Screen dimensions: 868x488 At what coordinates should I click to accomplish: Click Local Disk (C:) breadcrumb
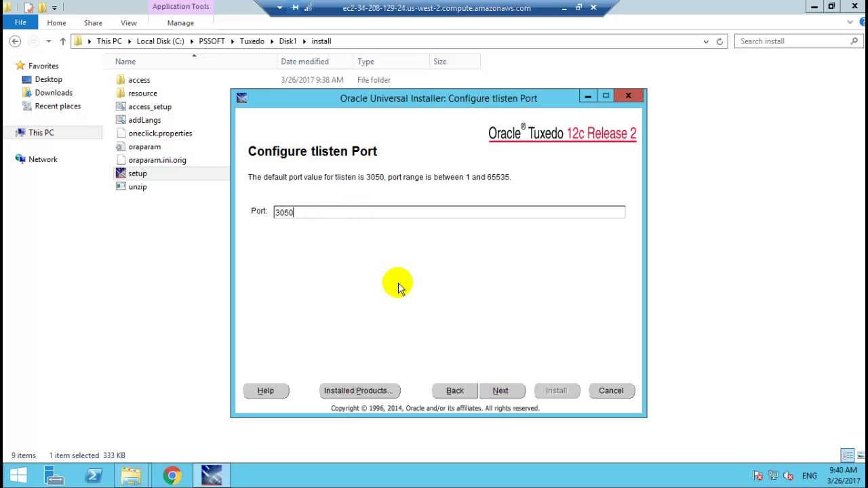coord(160,41)
